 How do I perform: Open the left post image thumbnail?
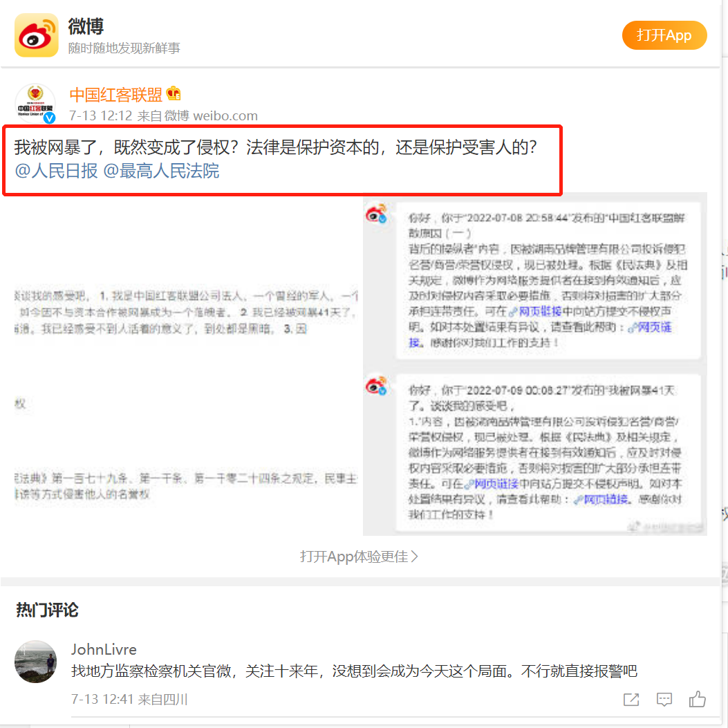click(x=187, y=364)
